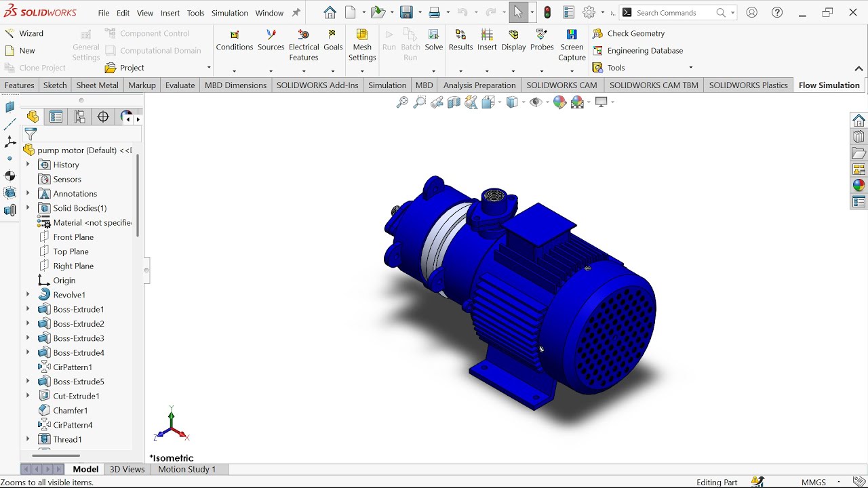This screenshot has height=488, width=868.
Task: Open Electrical Features
Action: click(304, 45)
